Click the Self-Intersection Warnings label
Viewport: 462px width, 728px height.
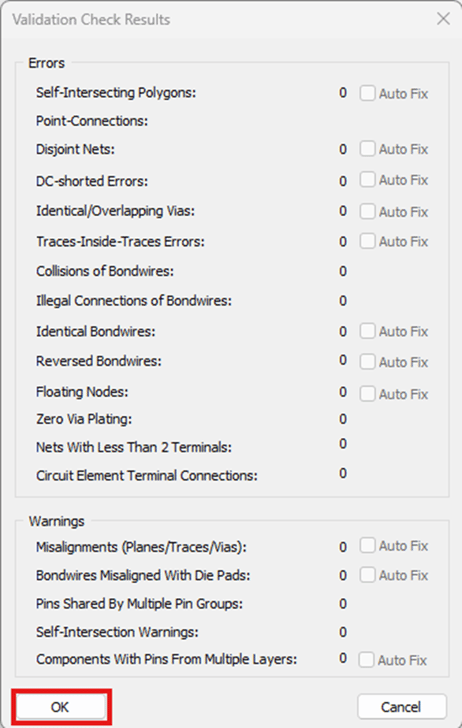click(117, 632)
